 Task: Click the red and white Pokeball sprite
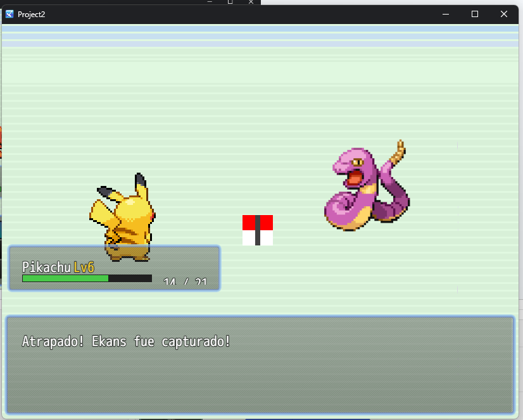258,230
